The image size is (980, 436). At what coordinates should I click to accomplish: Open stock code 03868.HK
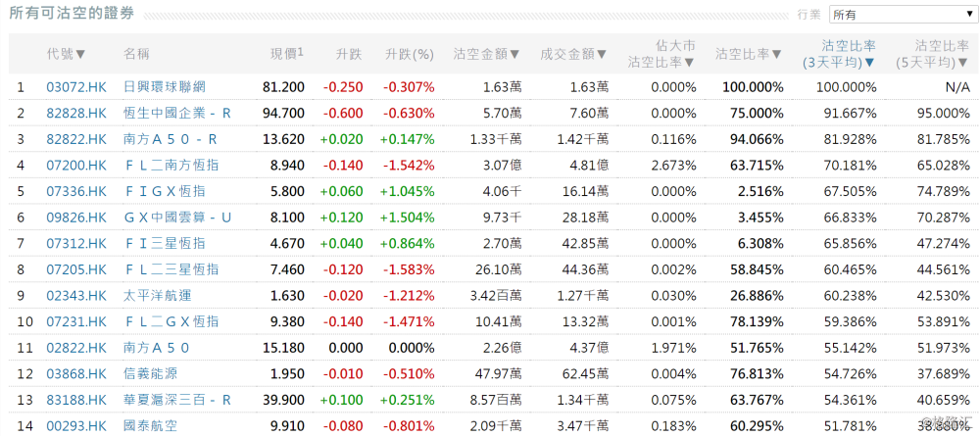[76, 373]
